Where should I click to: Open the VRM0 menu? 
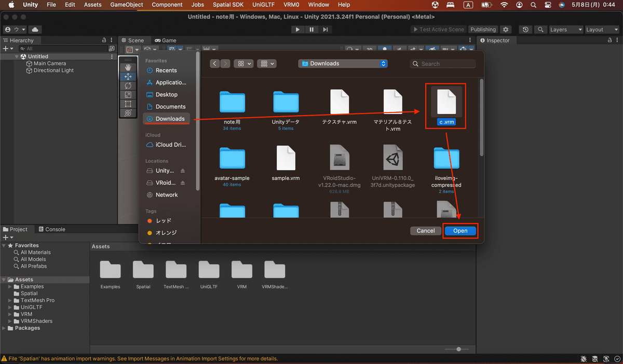click(291, 5)
